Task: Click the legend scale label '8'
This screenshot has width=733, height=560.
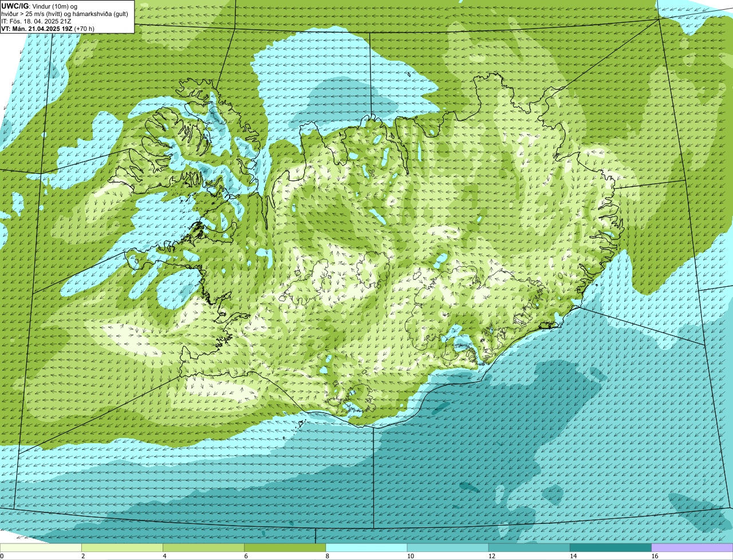Action: click(327, 556)
